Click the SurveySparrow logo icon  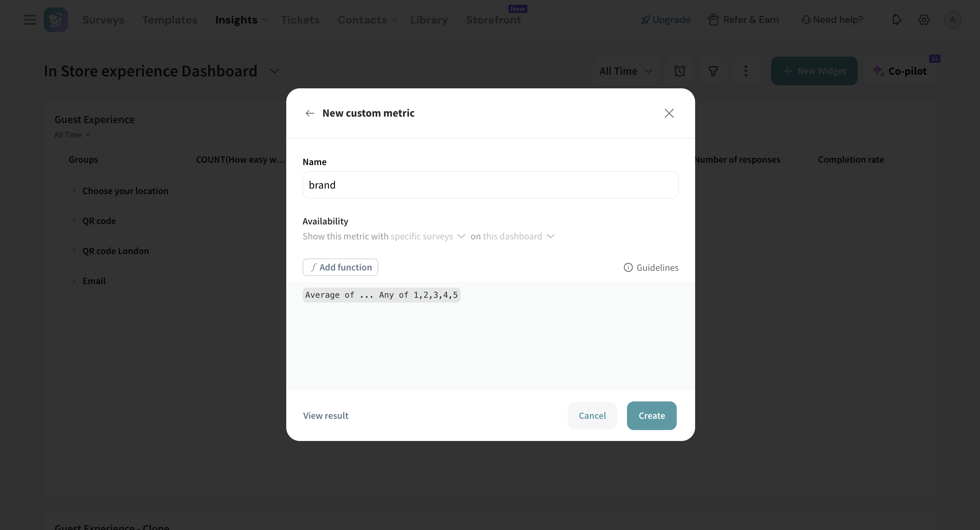[x=56, y=20]
